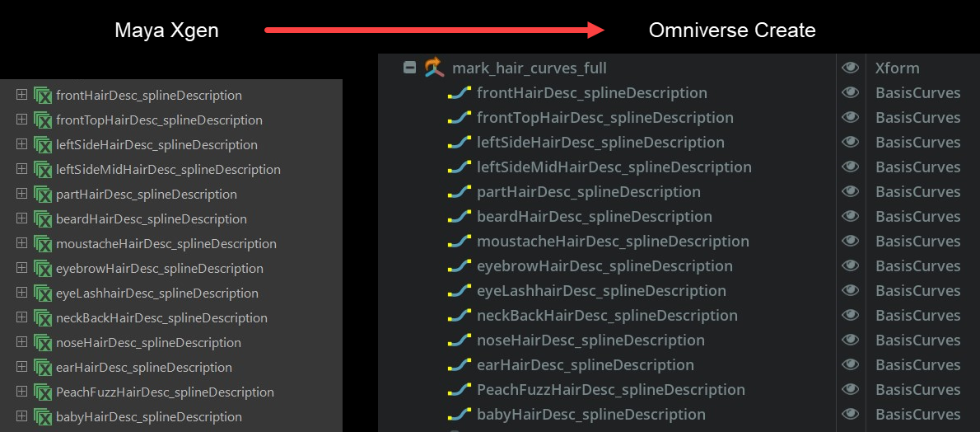Click curve icon of neckBackHairDesc_splineDescription in Omniverse

(459, 316)
